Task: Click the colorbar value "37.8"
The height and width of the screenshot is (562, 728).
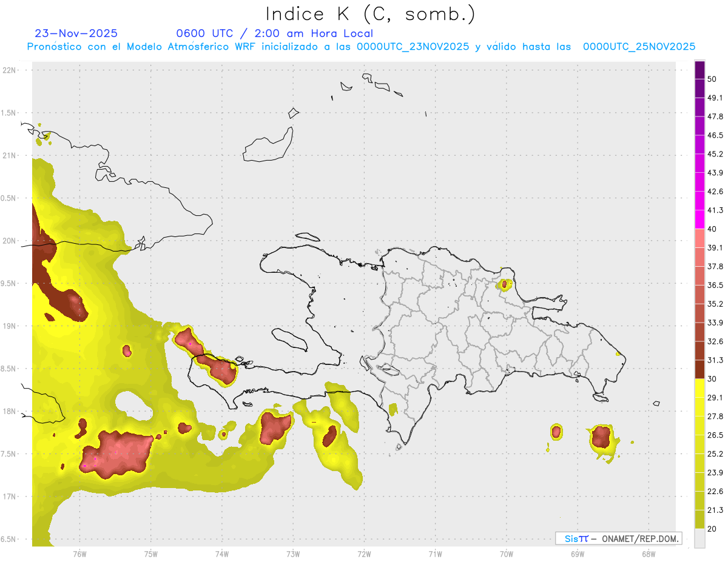Action: [715, 266]
